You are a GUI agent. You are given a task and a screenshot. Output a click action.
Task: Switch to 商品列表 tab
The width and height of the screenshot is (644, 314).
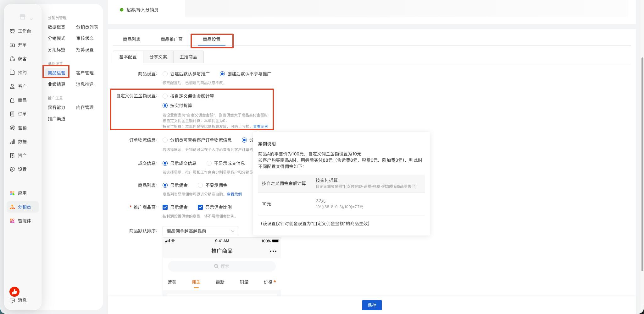pyautogui.click(x=132, y=39)
